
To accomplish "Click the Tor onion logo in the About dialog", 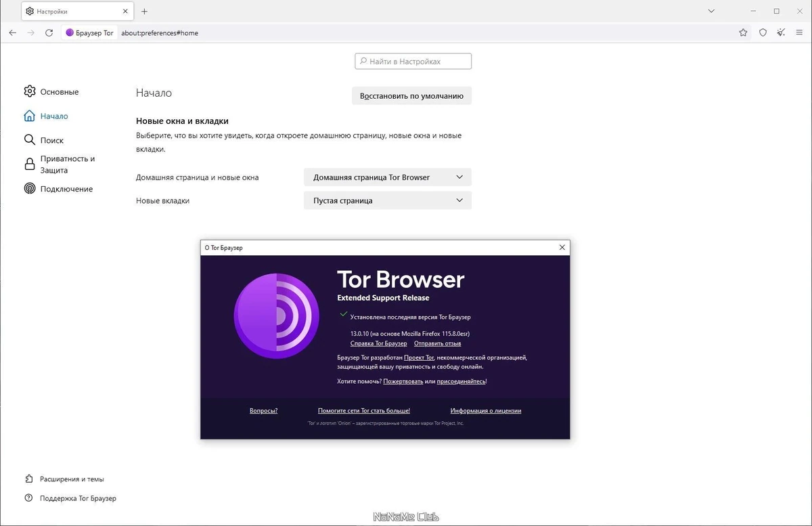I will click(x=277, y=316).
